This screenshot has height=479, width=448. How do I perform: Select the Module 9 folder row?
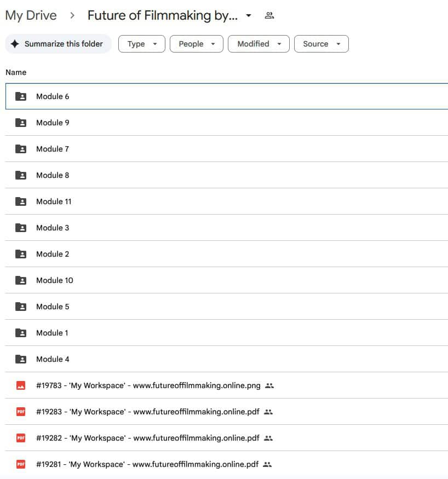pos(53,123)
